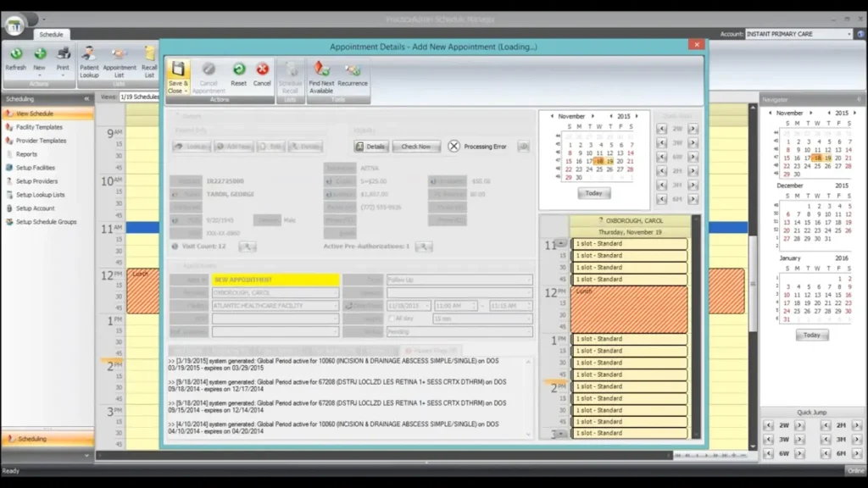Open Facility Templates in the sidebar
Image resolution: width=868 pixels, height=488 pixels.
(39, 127)
